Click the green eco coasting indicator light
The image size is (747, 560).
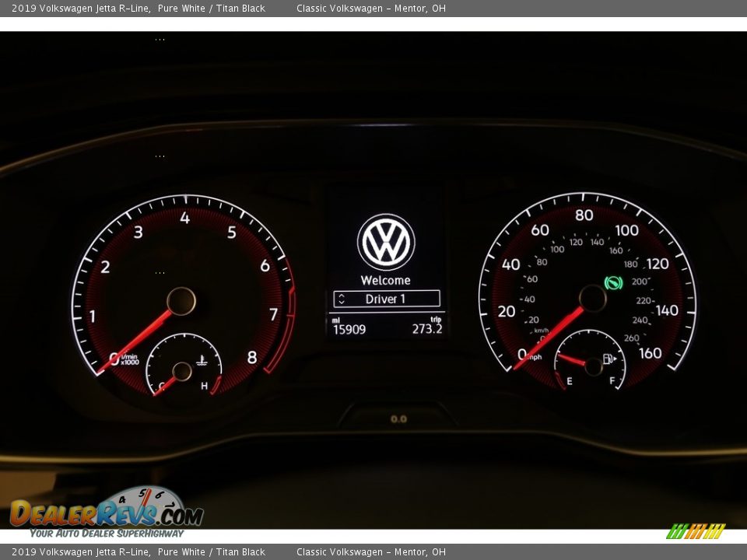pyautogui.click(x=615, y=284)
